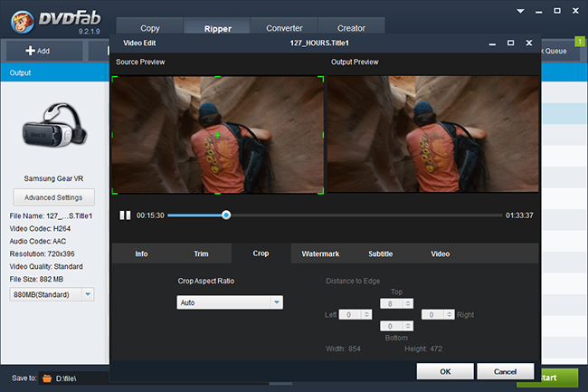Click the DVDFab monkey logo icon
The image size is (588, 392).
(22, 22)
